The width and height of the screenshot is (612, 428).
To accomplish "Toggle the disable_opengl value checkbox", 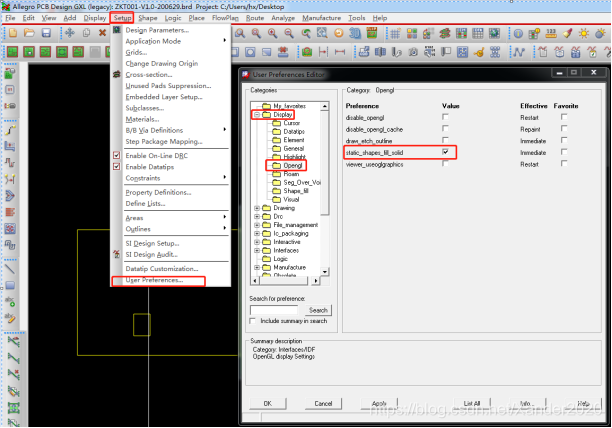I will pos(445,117).
